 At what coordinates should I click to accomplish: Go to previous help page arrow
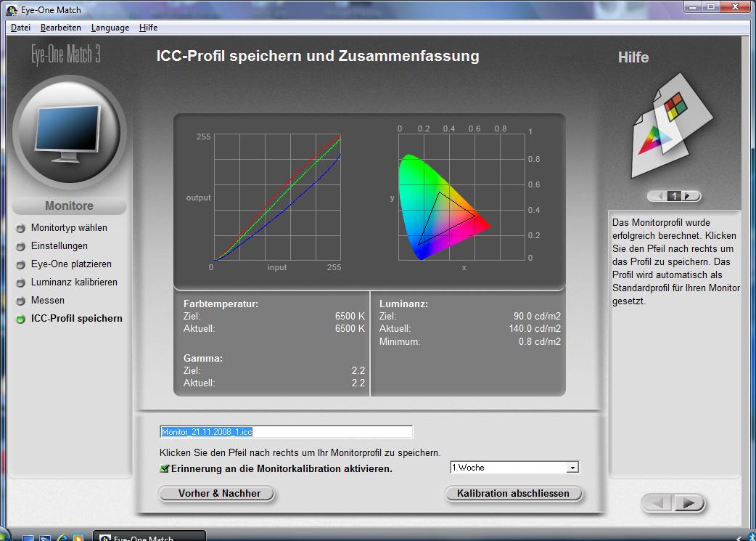[x=657, y=196]
